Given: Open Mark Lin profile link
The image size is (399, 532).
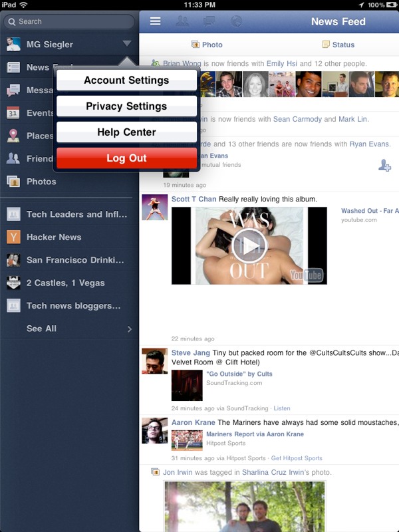Looking at the screenshot, I should (352, 119).
